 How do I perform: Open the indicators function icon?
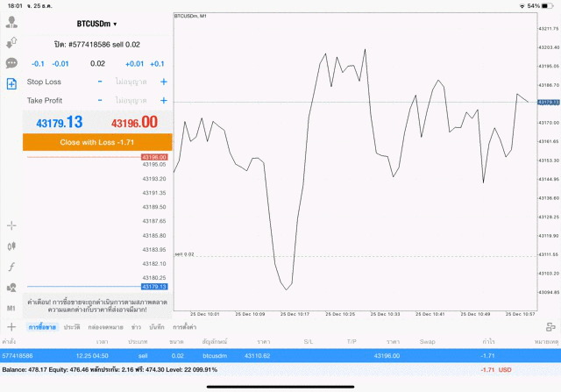point(11,266)
